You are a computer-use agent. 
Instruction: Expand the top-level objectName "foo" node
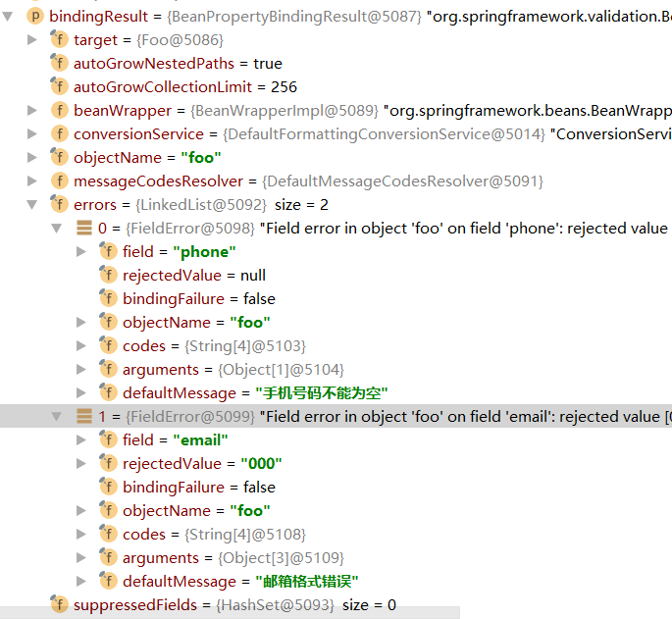pos(31,158)
